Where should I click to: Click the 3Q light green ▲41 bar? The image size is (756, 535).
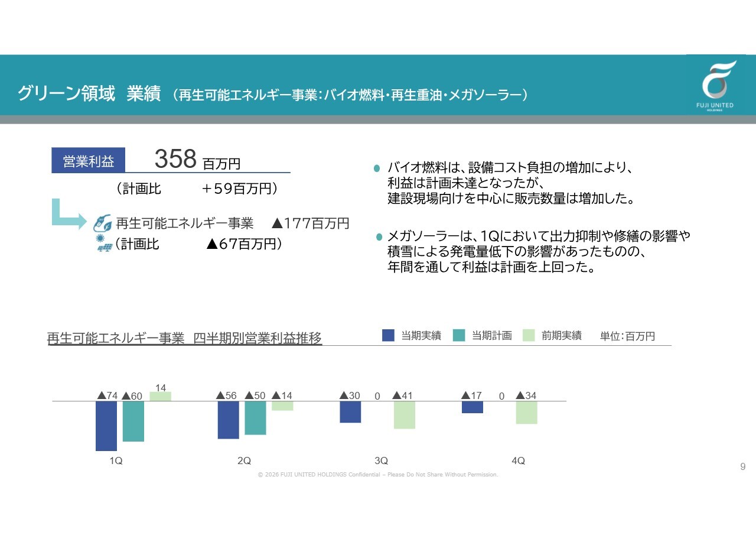coord(405,415)
